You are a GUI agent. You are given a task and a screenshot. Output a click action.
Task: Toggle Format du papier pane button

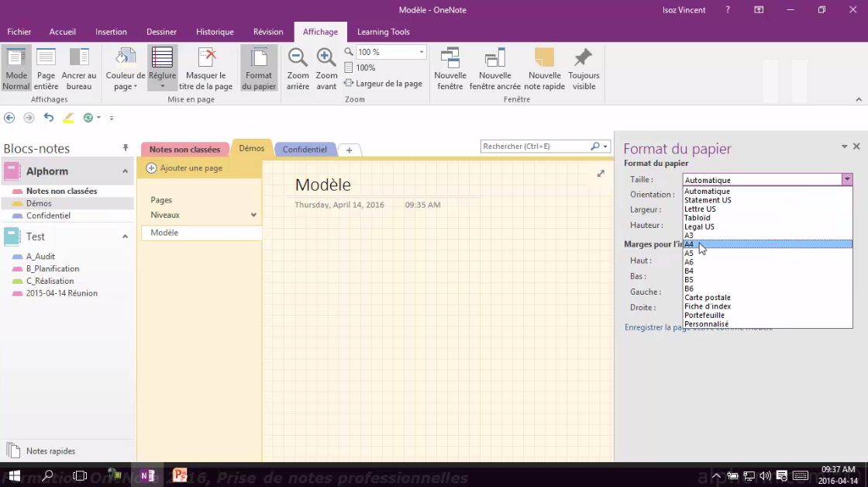click(x=259, y=69)
